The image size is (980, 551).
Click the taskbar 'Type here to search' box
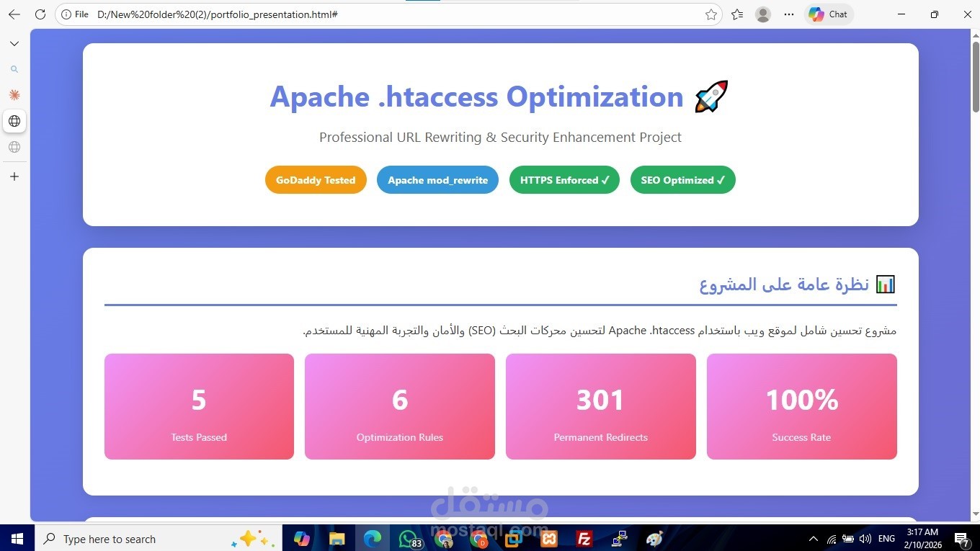[x=159, y=538]
